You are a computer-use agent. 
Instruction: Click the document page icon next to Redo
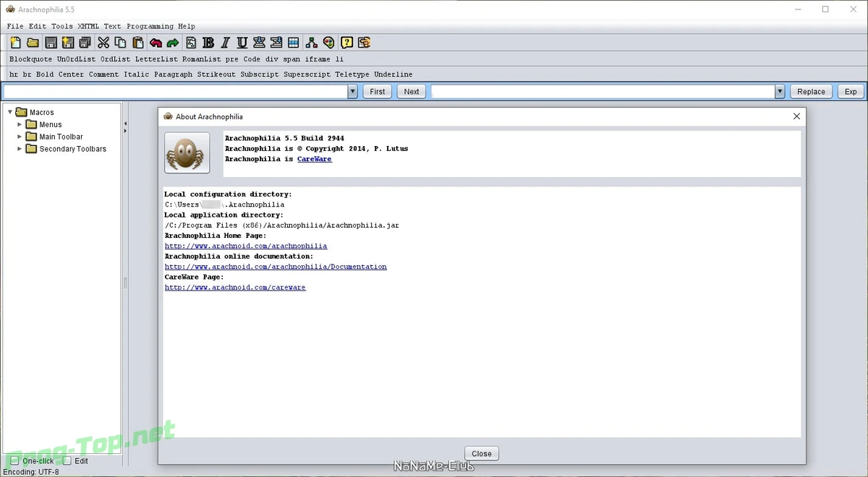pyautogui.click(x=191, y=43)
